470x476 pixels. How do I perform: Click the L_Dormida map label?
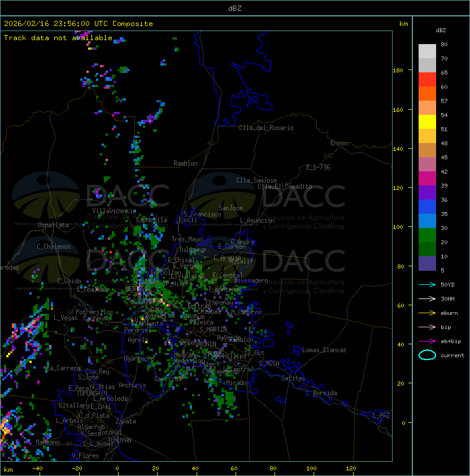321,393
